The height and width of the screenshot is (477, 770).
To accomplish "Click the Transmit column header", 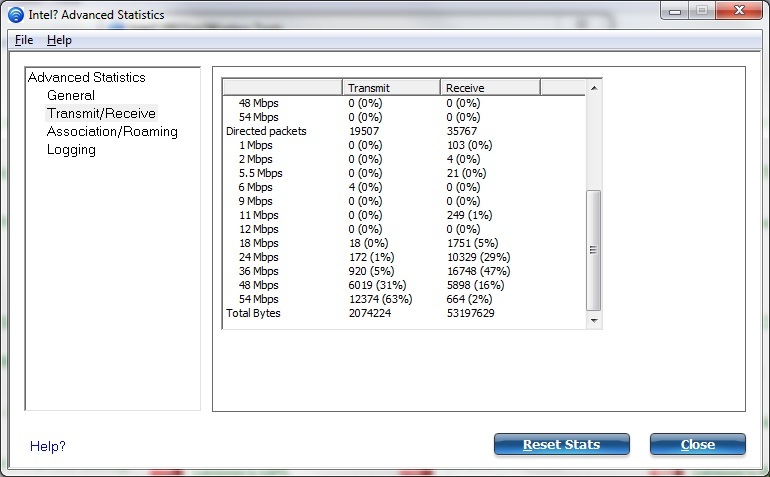I will pyautogui.click(x=391, y=87).
